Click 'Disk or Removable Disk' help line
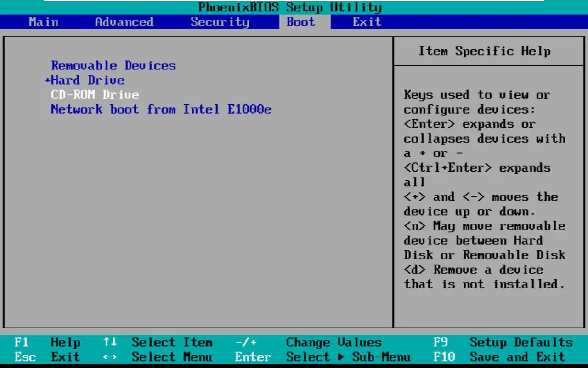The width and height of the screenshot is (588, 368). tap(485, 255)
